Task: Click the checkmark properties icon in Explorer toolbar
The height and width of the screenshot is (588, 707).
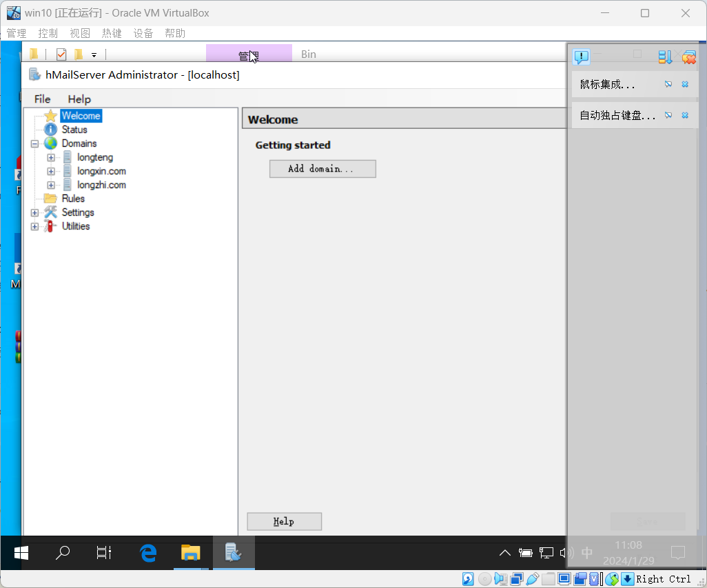Action: (x=61, y=54)
